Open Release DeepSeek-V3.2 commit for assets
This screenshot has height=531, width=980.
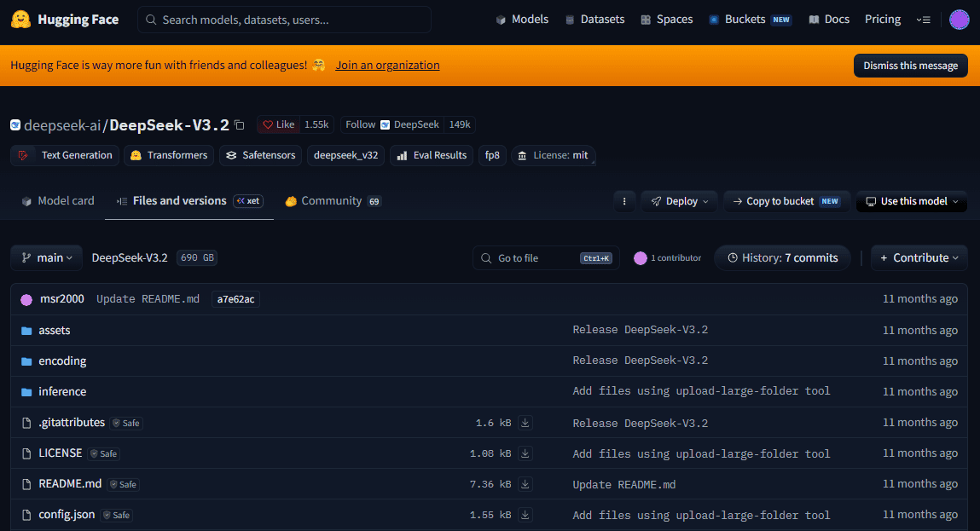tap(640, 329)
